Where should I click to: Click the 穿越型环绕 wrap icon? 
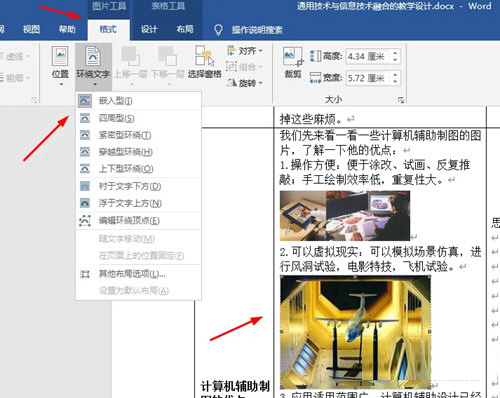85,152
